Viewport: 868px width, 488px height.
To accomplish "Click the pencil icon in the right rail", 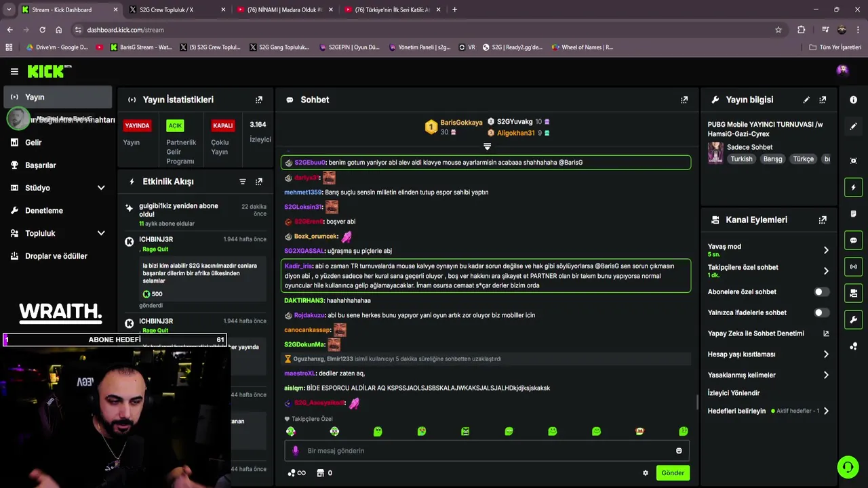I will [x=853, y=126].
